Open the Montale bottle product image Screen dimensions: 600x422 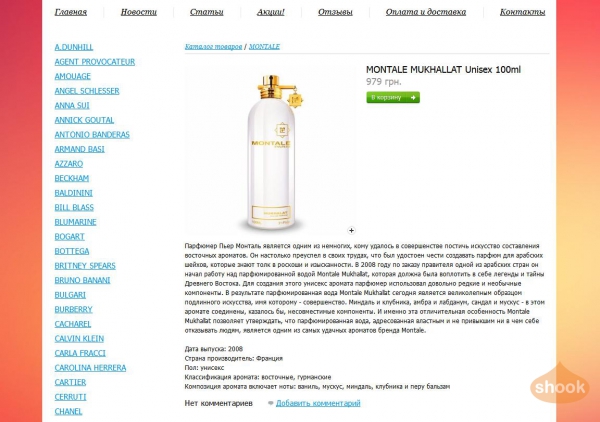click(271, 150)
